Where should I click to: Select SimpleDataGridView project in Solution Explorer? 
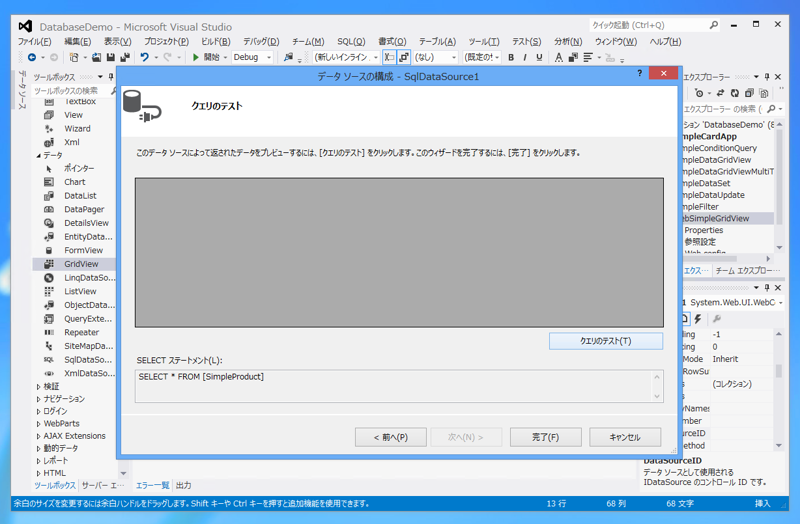coord(716,160)
